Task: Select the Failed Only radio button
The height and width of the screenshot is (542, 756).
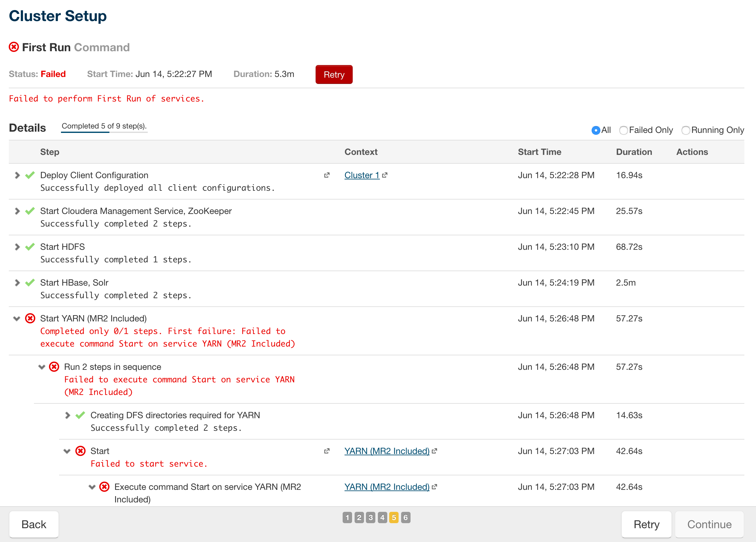Action: (623, 130)
